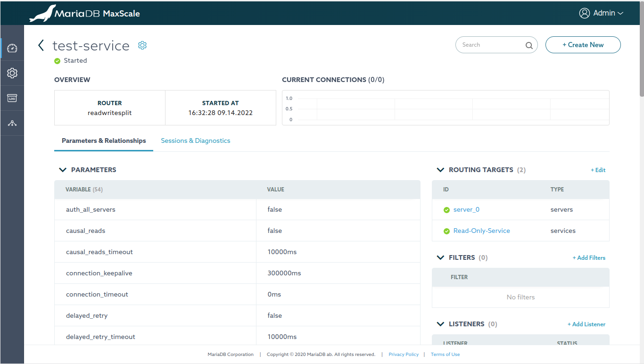
Task: Click into the Search input field
Action: (x=490, y=45)
